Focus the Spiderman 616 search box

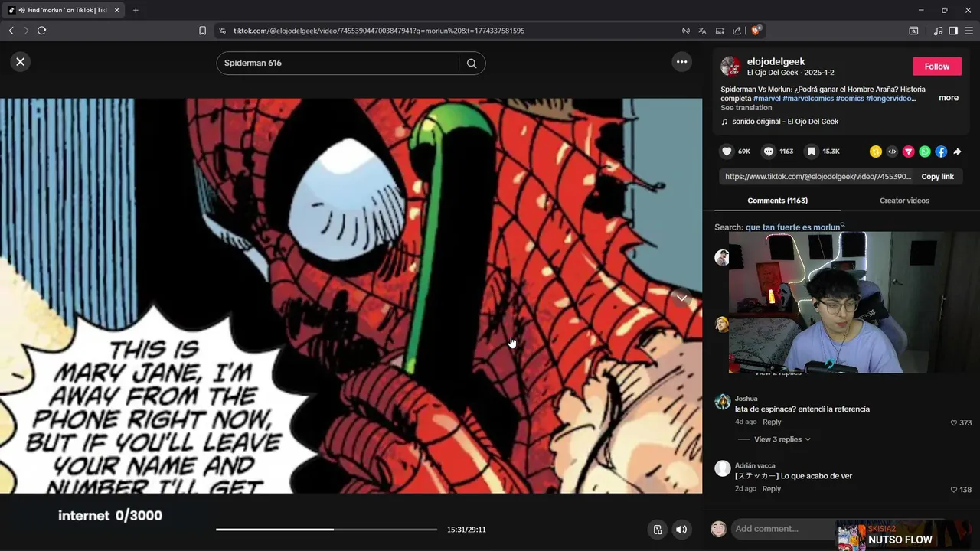point(337,63)
